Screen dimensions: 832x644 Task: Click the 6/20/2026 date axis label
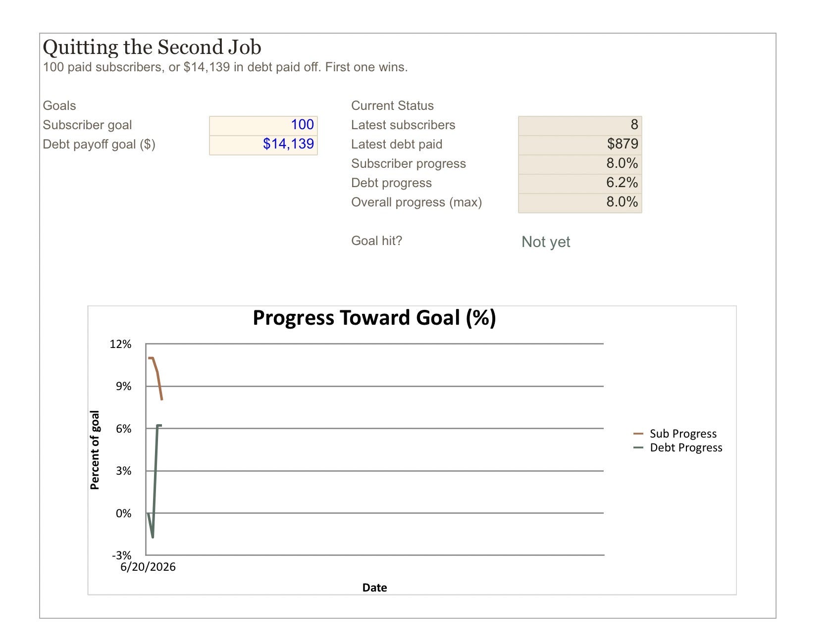point(148,567)
